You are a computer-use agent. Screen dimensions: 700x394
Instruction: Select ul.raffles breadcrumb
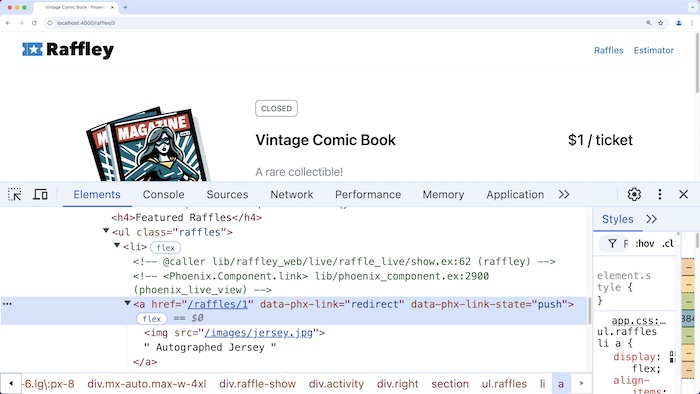(504, 384)
